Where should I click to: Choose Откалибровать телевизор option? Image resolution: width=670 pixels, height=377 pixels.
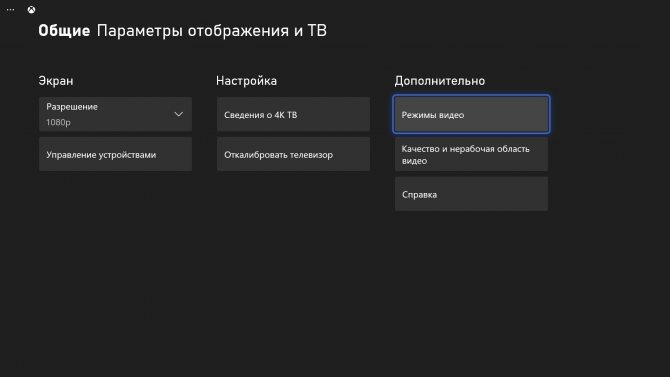pos(293,154)
